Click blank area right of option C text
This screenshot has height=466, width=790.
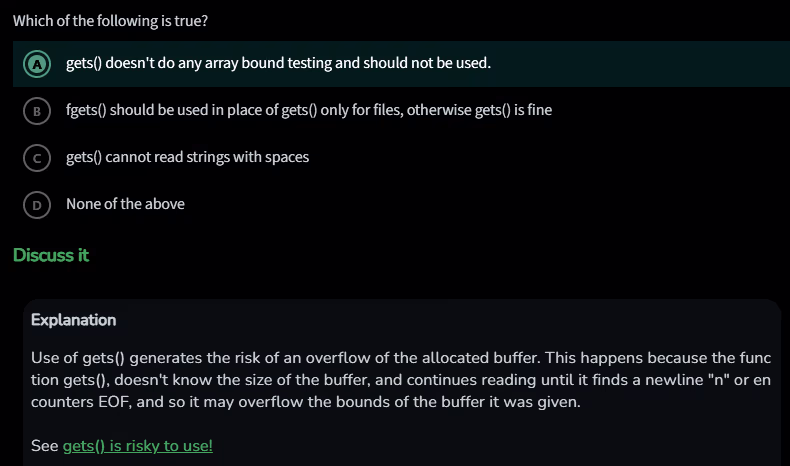550,157
